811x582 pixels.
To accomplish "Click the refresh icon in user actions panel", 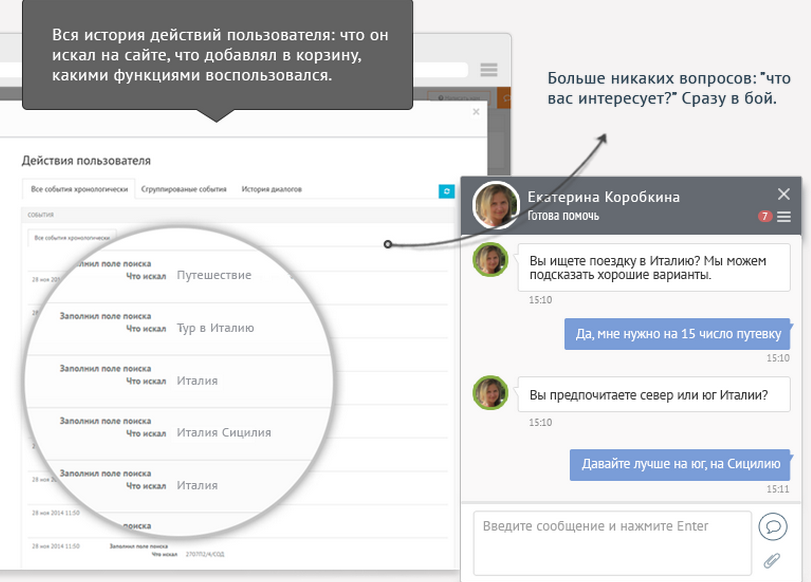I will pos(446,191).
